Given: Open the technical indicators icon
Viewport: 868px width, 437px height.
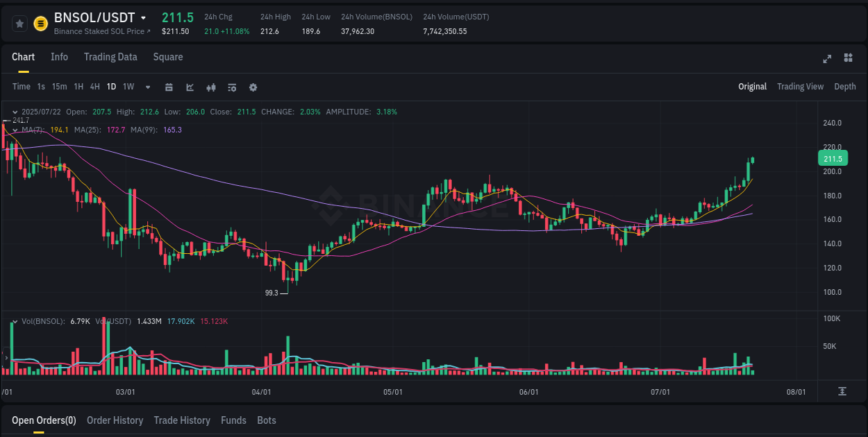Looking at the screenshot, I should pyautogui.click(x=210, y=87).
